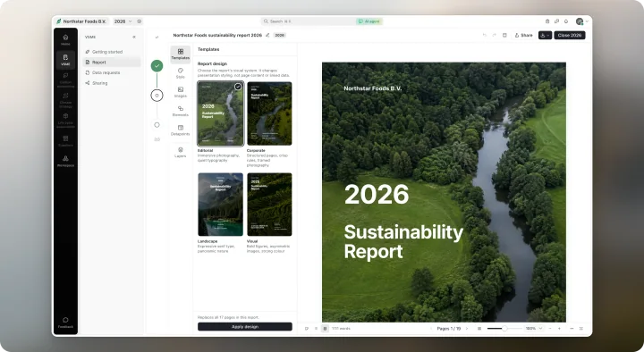
Task: Zoom out with the minus icon
Action: point(550,329)
